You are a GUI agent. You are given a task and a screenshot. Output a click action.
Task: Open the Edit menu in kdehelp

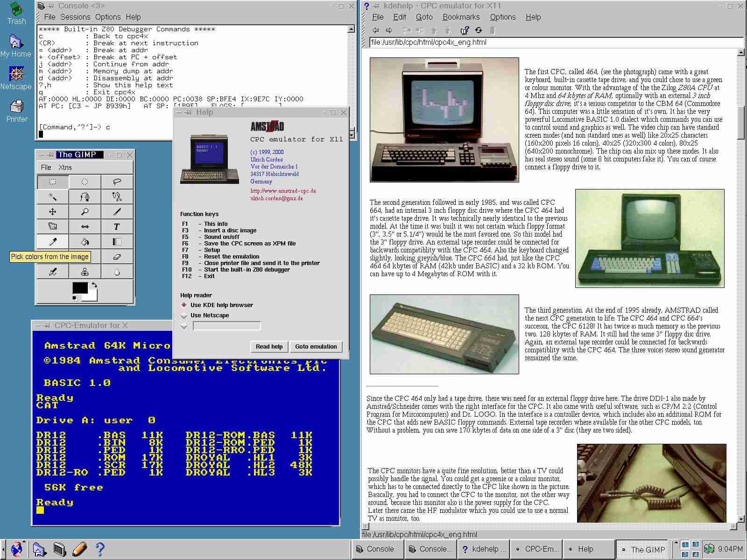pyautogui.click(x=399, y=17)
